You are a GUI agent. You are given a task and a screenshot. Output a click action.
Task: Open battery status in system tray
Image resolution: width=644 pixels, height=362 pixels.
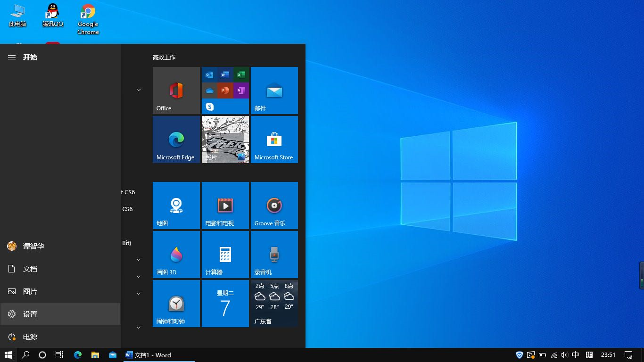[x=542, y=355]
